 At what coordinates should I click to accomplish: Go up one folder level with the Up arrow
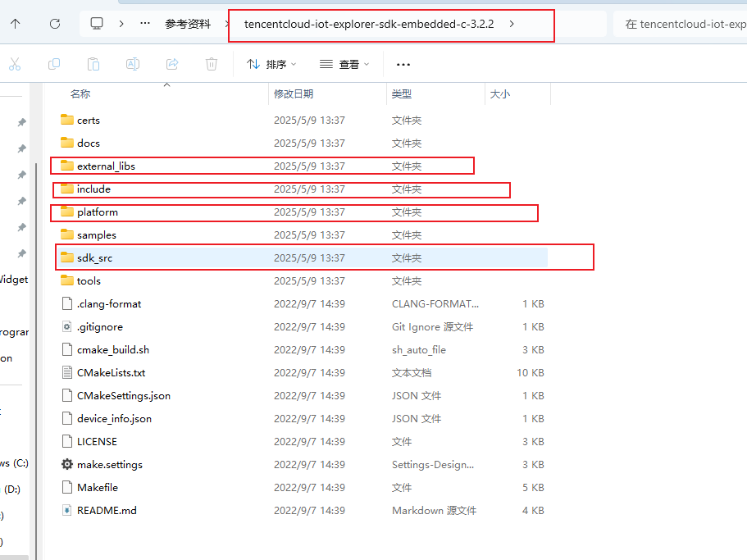point(16,24)
